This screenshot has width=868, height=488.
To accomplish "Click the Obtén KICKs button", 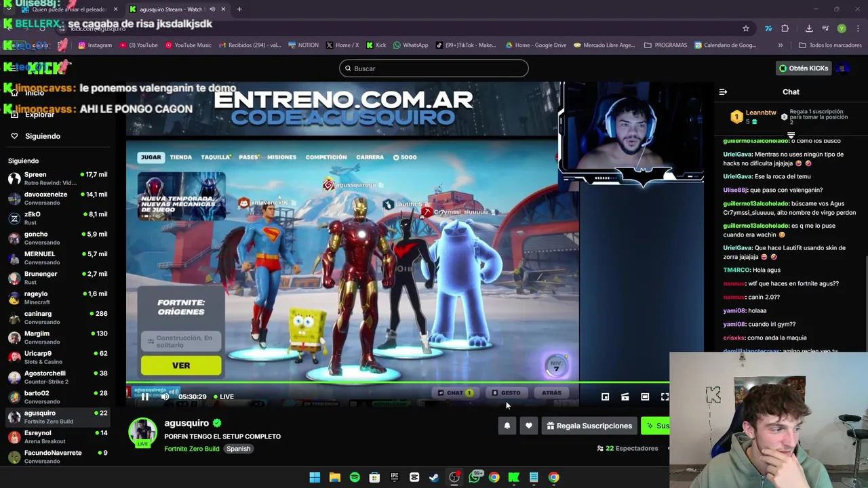I will point(804,68).
